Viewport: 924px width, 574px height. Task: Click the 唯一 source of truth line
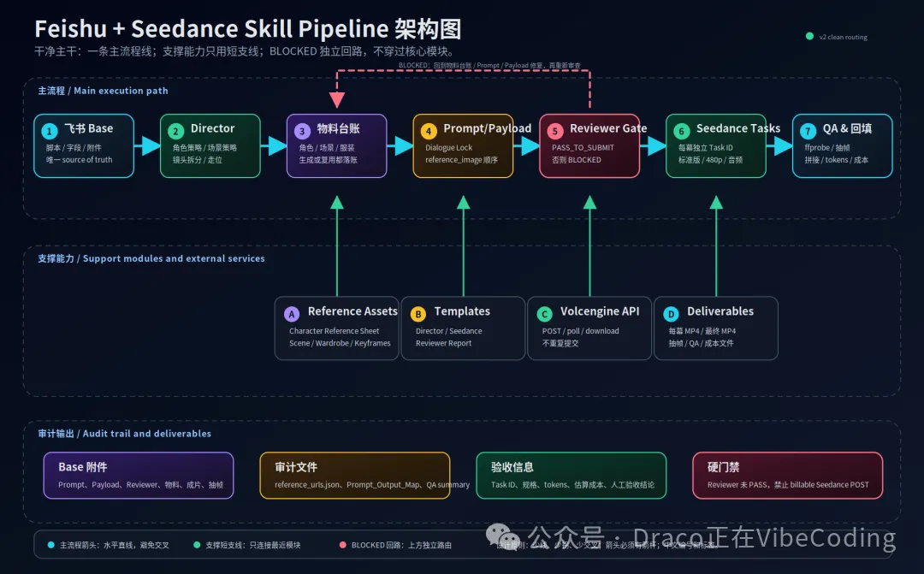(79, 160)
